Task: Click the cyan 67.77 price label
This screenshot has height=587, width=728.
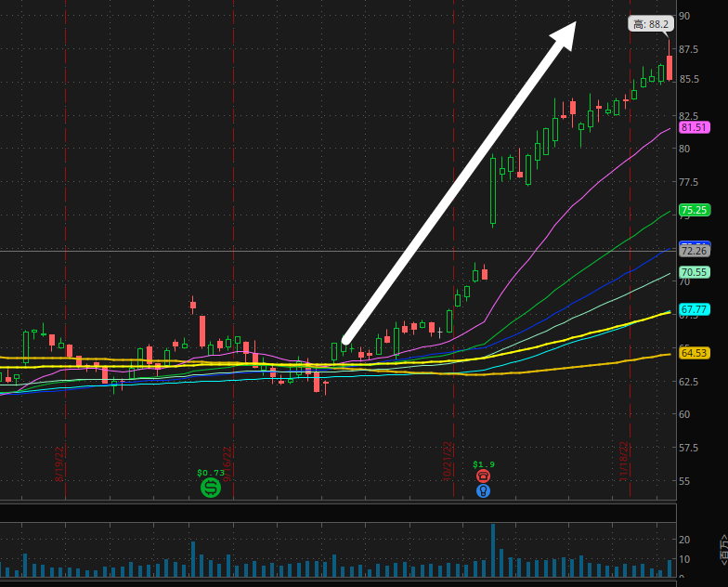Action: (x=695, y=309)
